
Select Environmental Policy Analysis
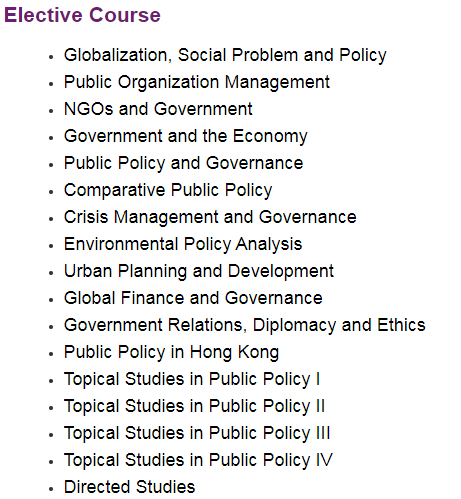coord(183,244)
